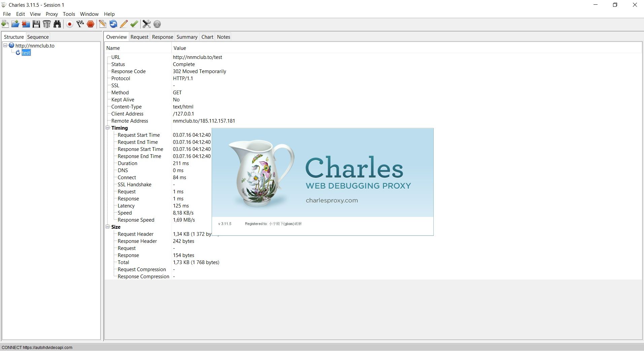The width and height of the screenshot is (644, 351).
Task: Select the Latency row '125 ms'
Action: point(181,205)
